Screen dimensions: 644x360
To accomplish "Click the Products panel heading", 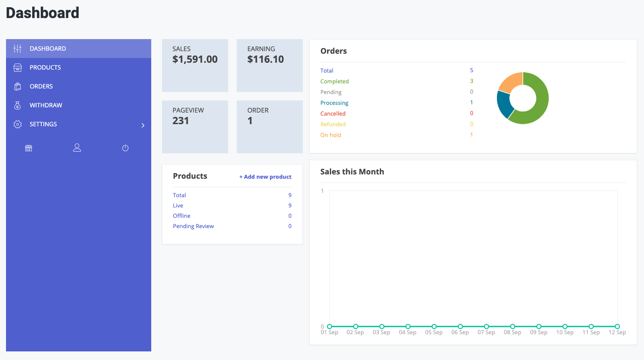I will click(190, 176).
